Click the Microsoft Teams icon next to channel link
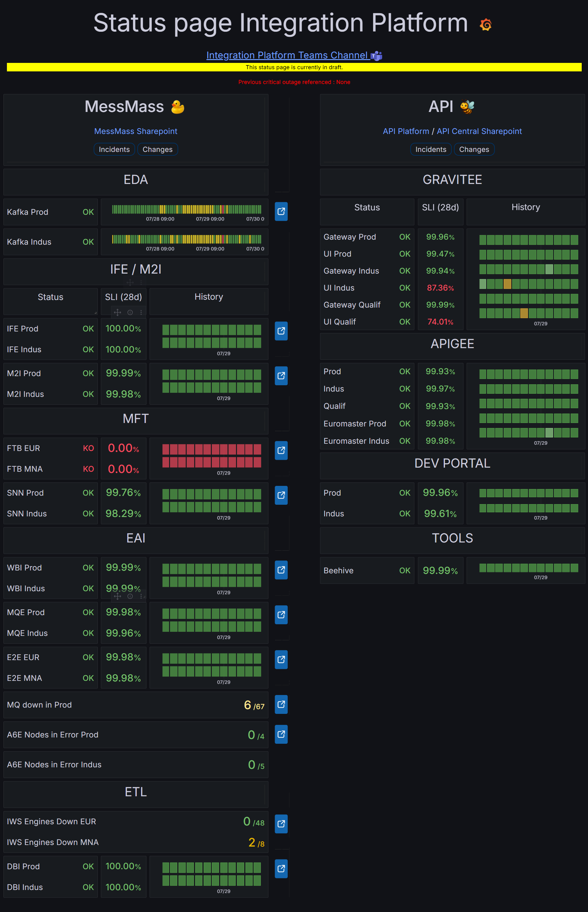 376,55
